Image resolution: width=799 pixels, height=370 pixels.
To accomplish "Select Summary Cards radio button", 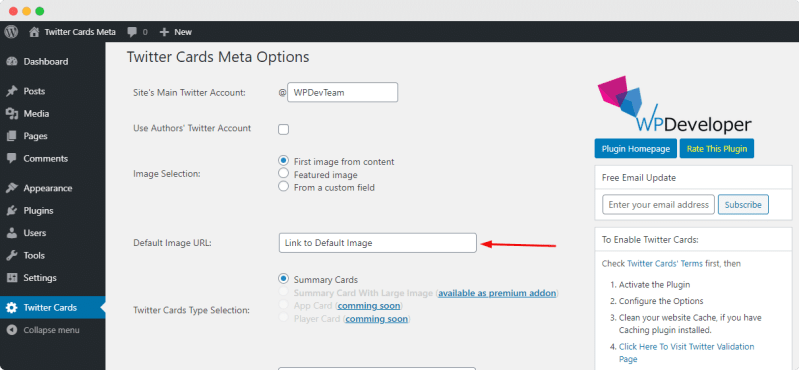I will coord(283,279).
